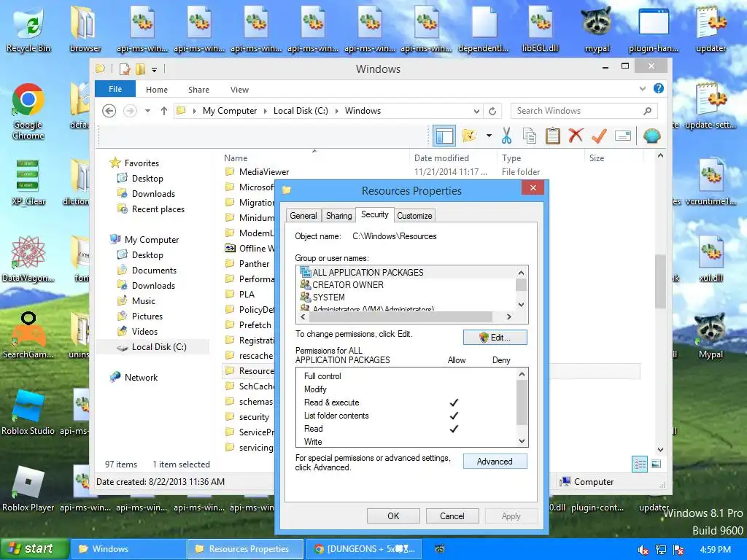Viewport: 747px width, 560px height.
Task: Open DataWagon desktop shortcut
Action: (28, 259)
